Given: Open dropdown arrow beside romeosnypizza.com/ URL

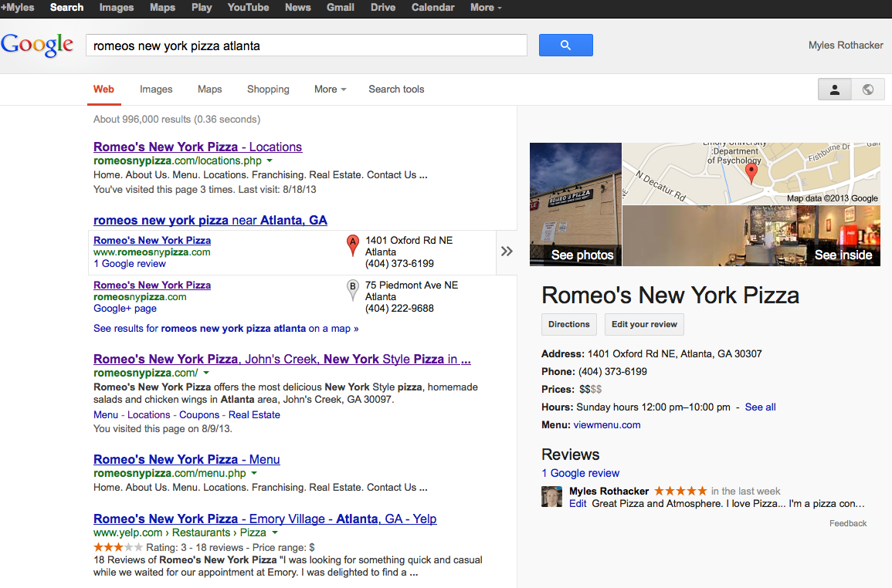Looking at the screenshot, I should (x=206, y=373).
